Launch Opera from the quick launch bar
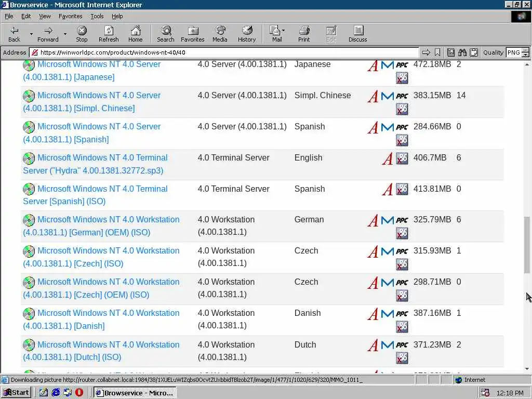The width and height of the screenshot is (532, 399). coord(79,393)
